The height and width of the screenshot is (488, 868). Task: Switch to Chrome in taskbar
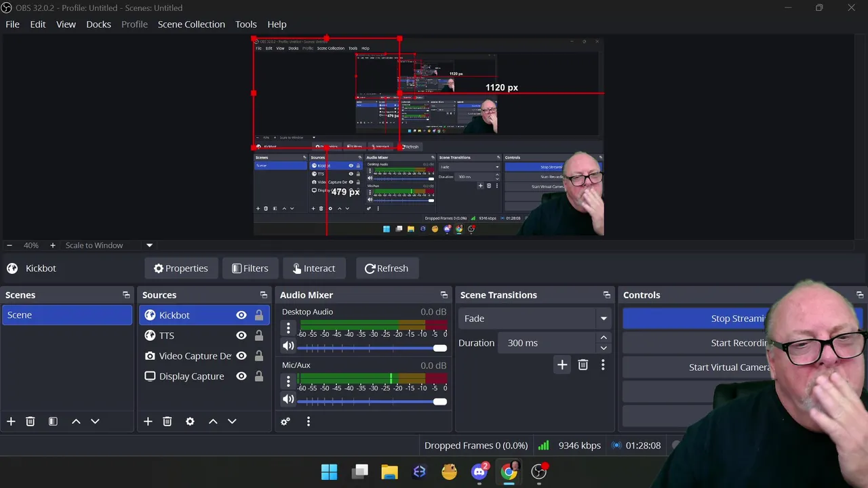point(509,472)
